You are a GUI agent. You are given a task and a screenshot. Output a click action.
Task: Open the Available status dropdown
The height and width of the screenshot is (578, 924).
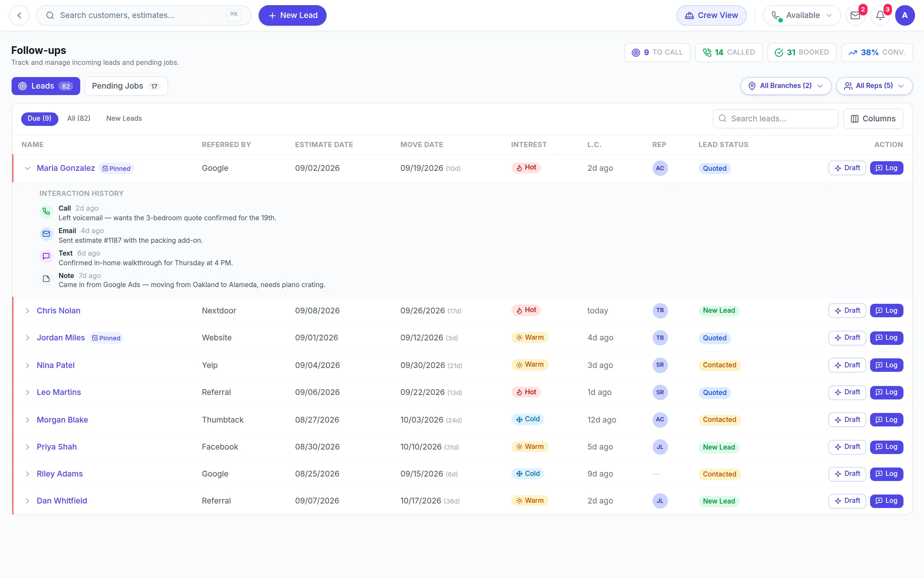[x=801, y=15]
